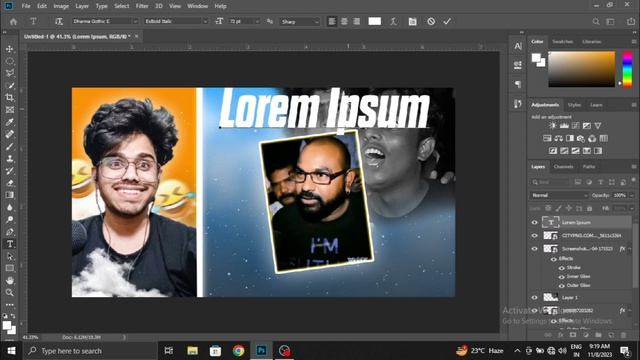Cancel current text edits

(x=431, y=21)
